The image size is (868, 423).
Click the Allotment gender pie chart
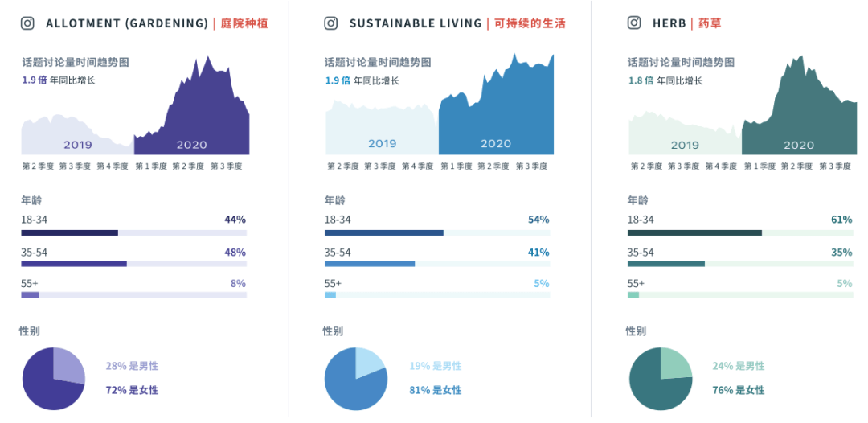coord(54,379)
